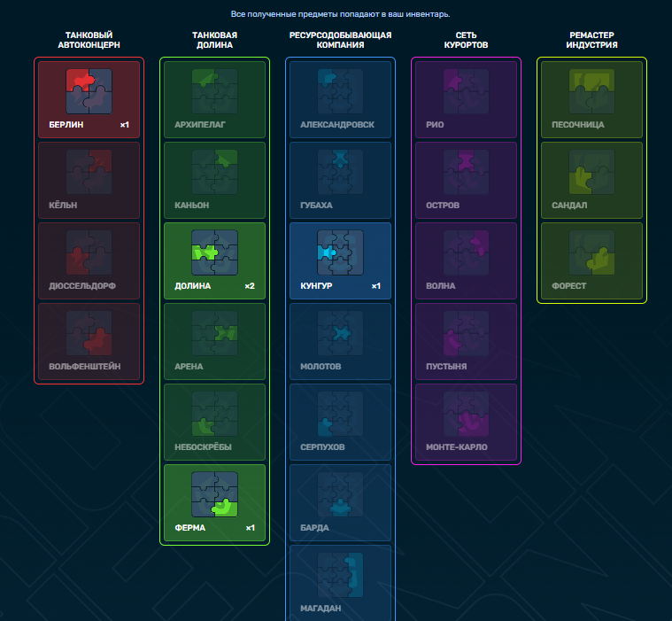Select the Архипелаг puzzle icon
The height and width of the screenshot is (621, 672).
click(214, 91)
